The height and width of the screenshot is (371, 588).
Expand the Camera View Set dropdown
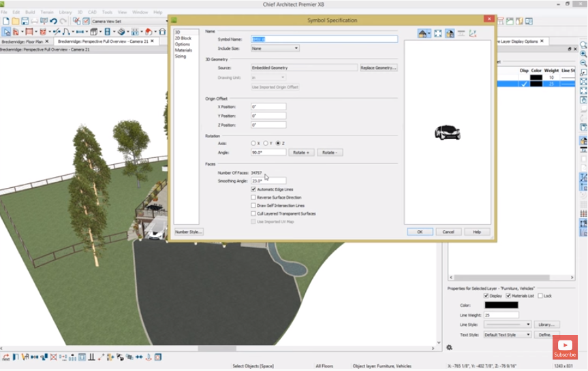[x=165, y=21]
